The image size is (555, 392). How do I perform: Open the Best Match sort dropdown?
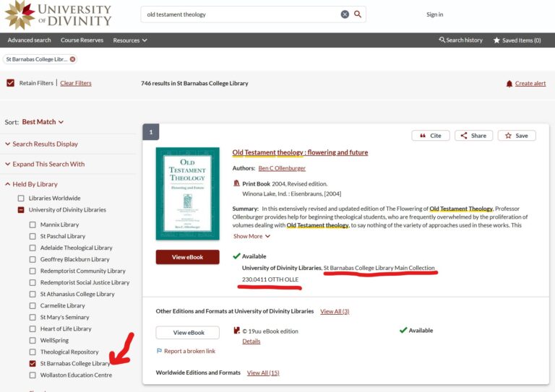(x=43, y=122)
